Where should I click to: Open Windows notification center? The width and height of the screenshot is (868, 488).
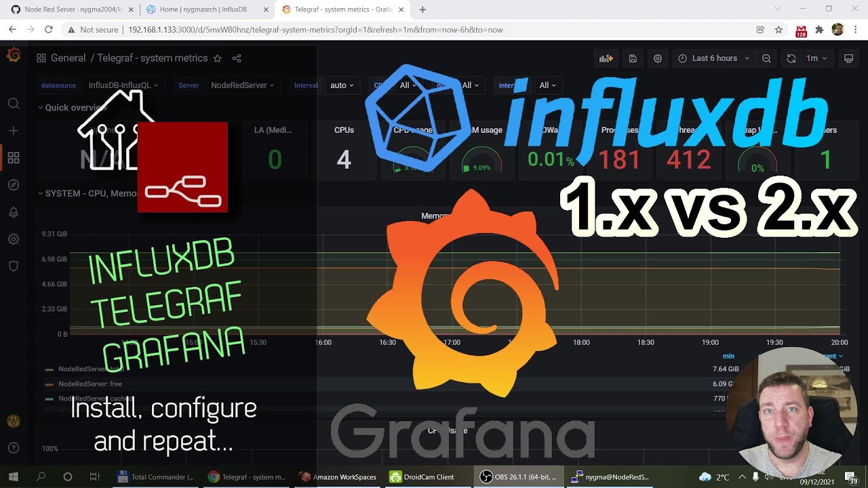(850, 476)
